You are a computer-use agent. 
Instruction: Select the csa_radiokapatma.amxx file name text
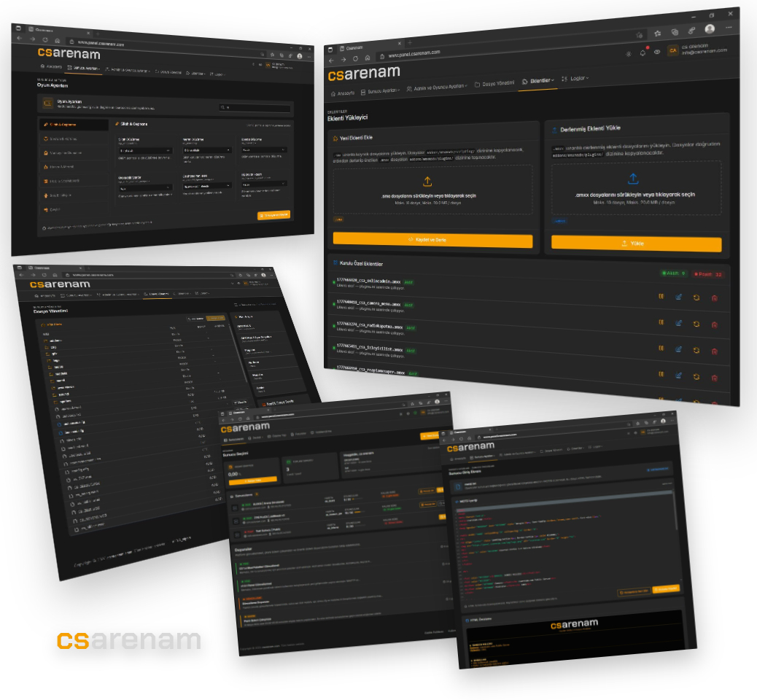pyautogui.click(x=369, y=327)
